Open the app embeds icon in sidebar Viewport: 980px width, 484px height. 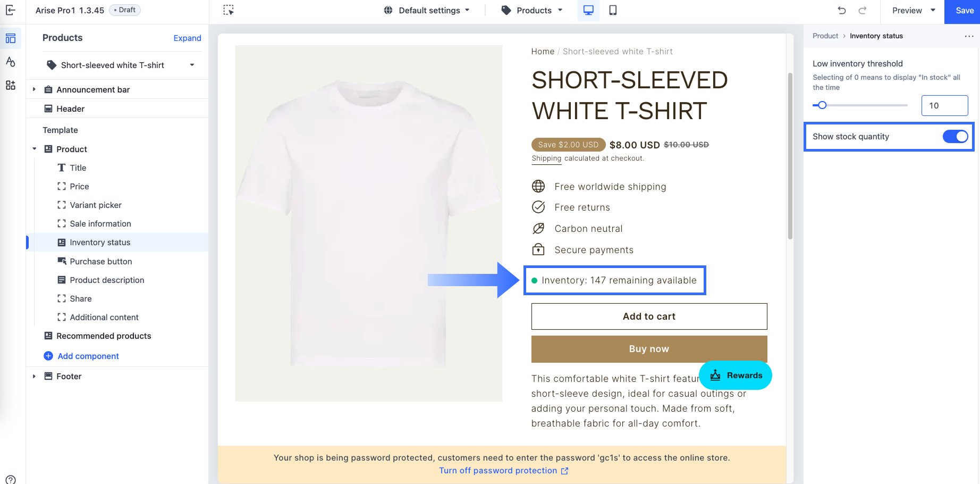11,85
